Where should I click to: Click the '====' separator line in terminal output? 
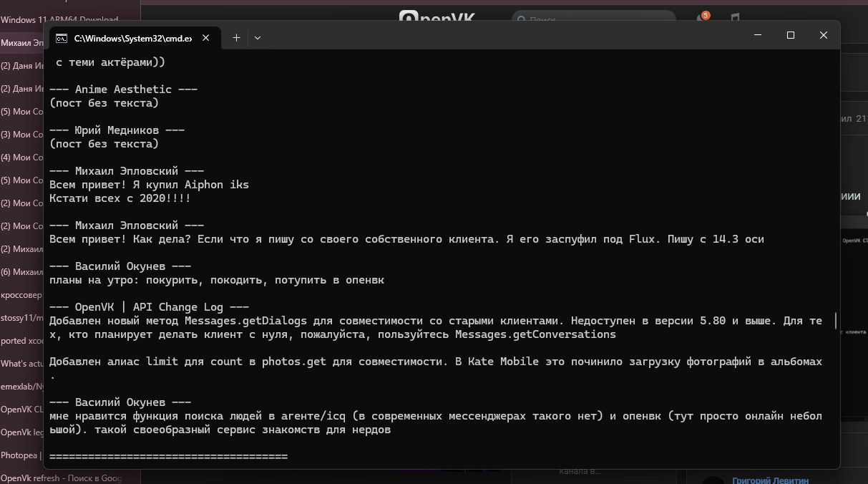[168, 457]
